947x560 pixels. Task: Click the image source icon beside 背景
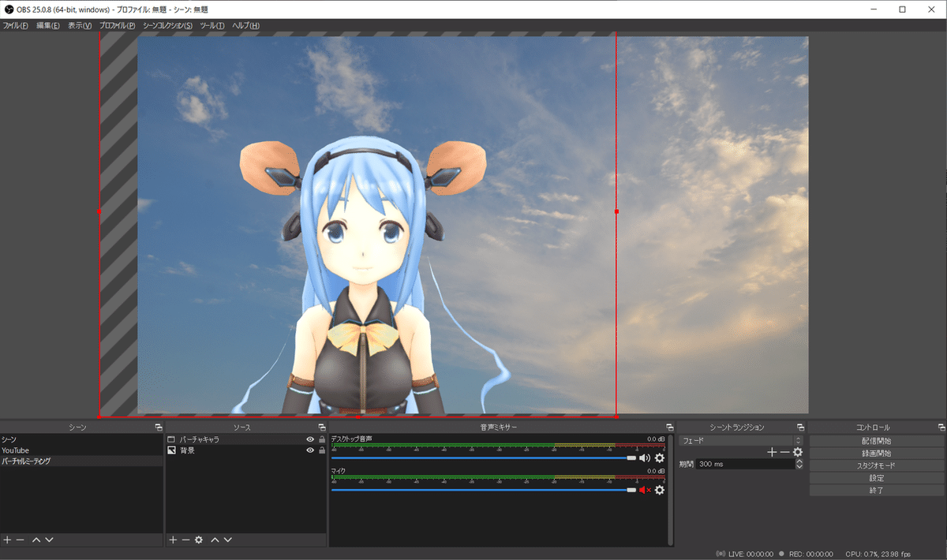click(x=171, y=450)
